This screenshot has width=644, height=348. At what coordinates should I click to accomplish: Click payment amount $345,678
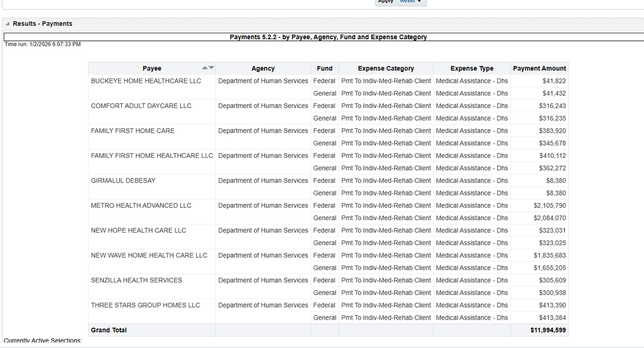(553, 143)
